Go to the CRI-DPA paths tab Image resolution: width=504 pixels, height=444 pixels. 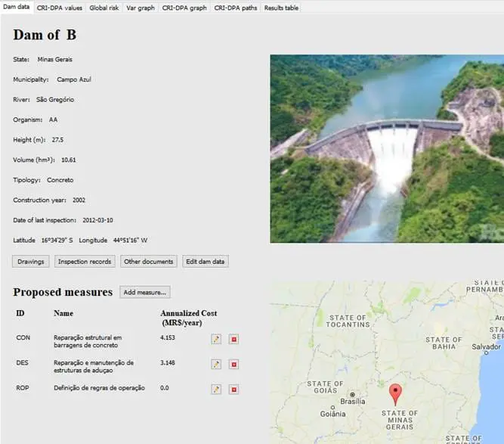click(235, 7)
